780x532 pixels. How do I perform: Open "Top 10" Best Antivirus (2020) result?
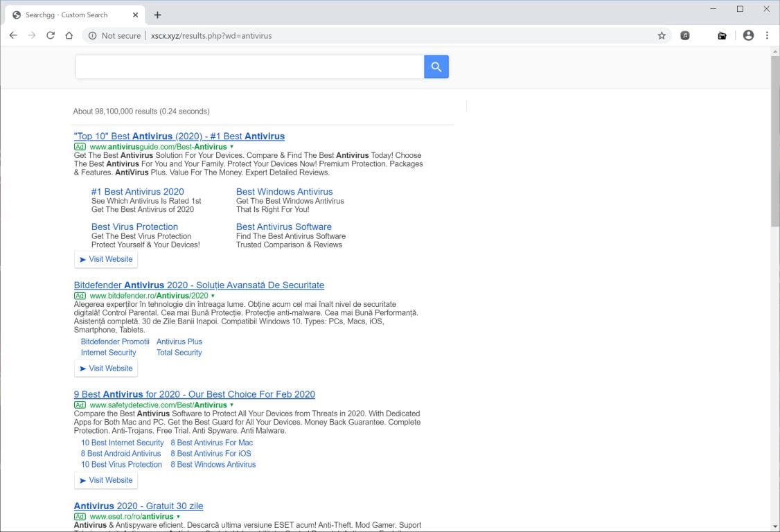179,136
